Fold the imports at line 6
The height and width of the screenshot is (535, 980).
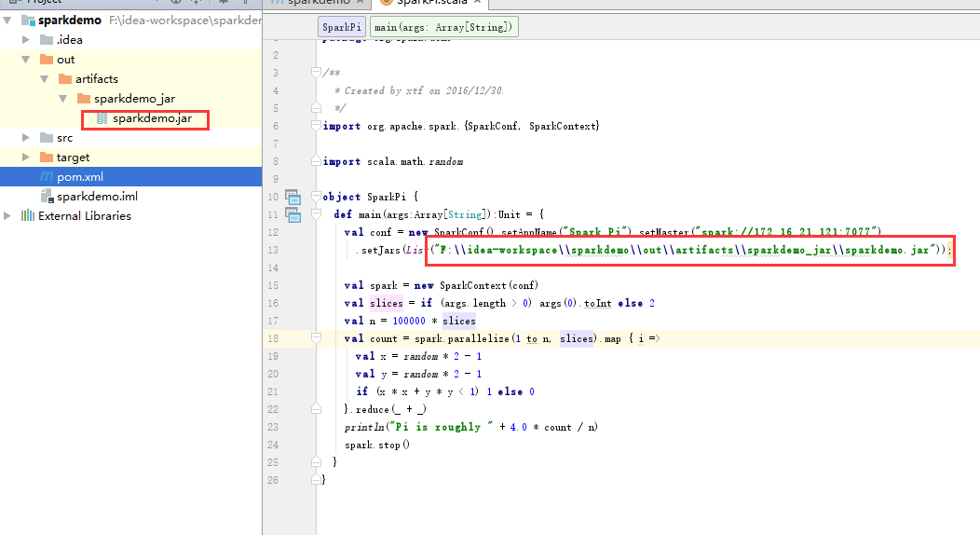[x=316, y=126]
